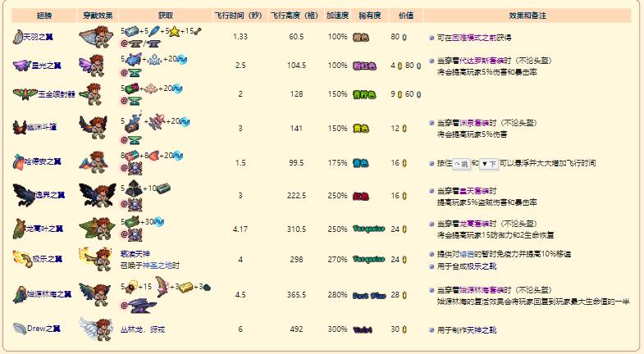Click the 玉金喷射器 item icon
Image resolution: width=644 pixels, height=354 pixels.
click(x=21, y=93)
